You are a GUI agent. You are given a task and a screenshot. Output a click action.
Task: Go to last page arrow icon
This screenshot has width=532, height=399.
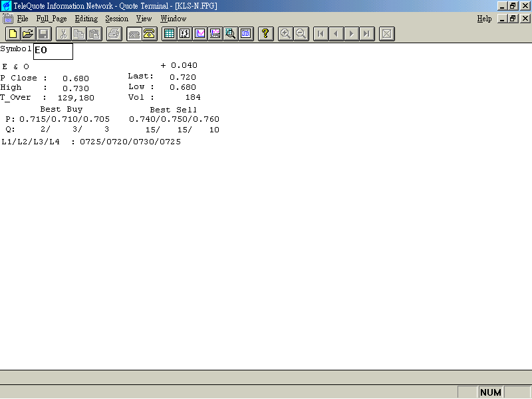pos(367,34)
